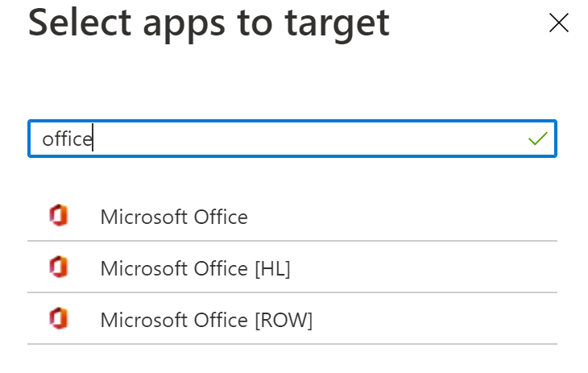
Task: Click the green validation checkmark in search box
Action: [537, 139]
